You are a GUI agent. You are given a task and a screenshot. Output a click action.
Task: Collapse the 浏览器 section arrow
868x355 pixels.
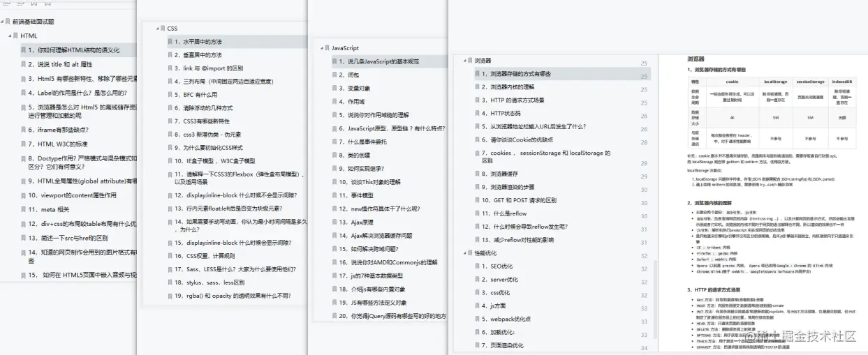coord(465,61)
